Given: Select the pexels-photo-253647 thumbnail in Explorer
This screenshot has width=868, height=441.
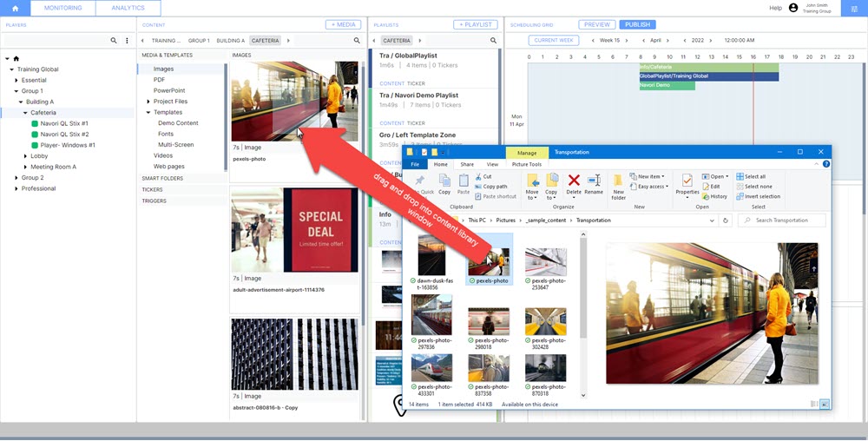Looking at the screenshot, I should click(546, 266).
